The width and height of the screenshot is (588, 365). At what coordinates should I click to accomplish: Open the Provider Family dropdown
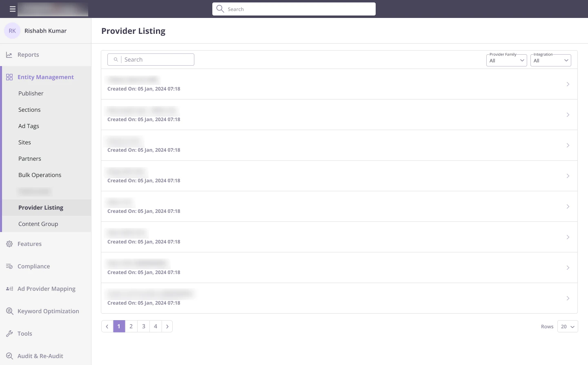pyautogui.click(x=506, y=60)
